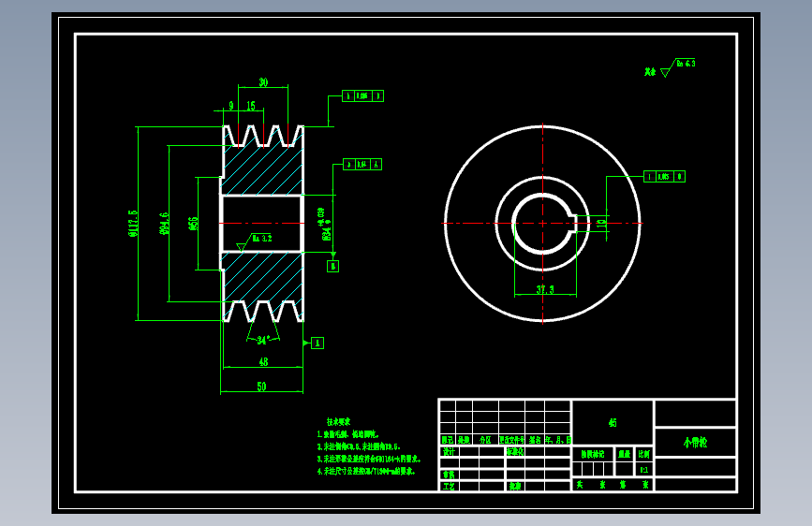Pick the largest outer diameter dimension text

133,223
